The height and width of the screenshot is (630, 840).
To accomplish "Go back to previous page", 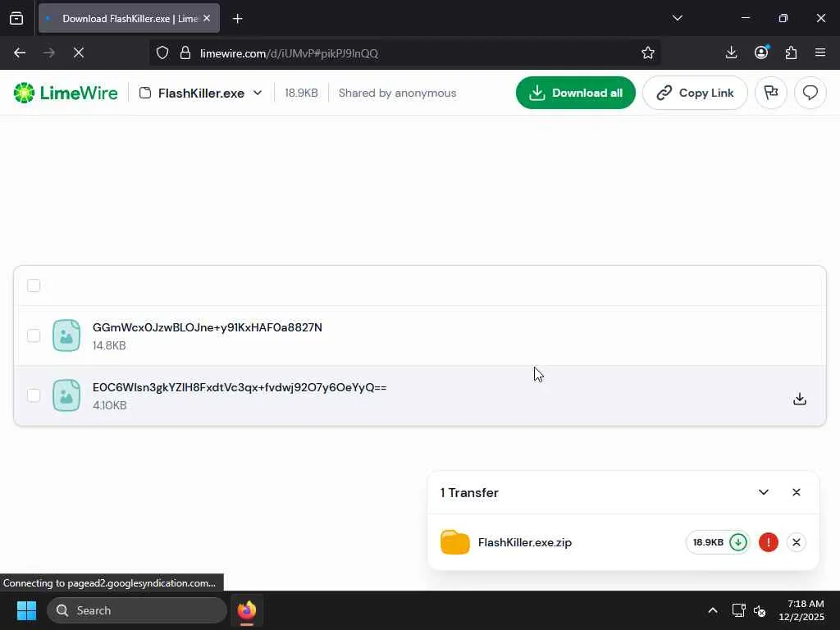I will 20,53.
